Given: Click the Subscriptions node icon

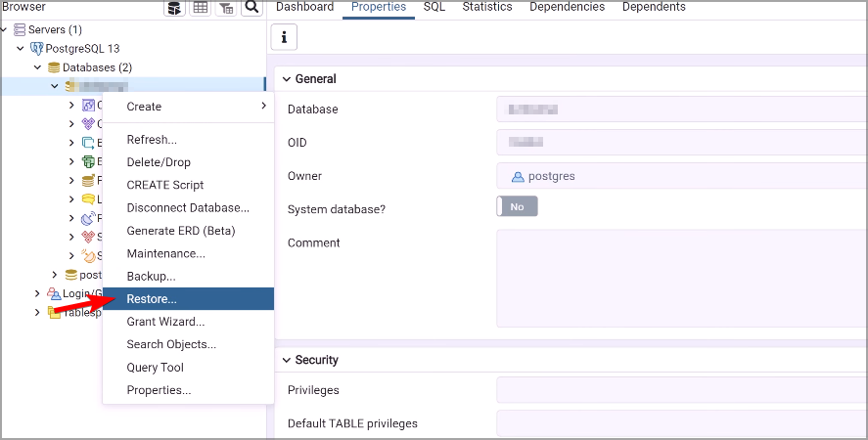Looking at the screenshot, I should 88,256.
